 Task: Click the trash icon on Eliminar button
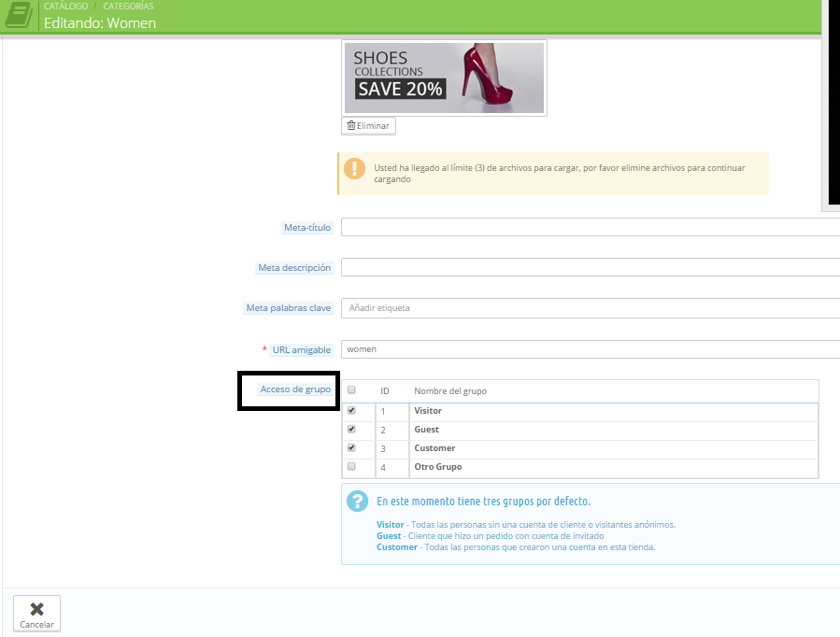point(351,125)
